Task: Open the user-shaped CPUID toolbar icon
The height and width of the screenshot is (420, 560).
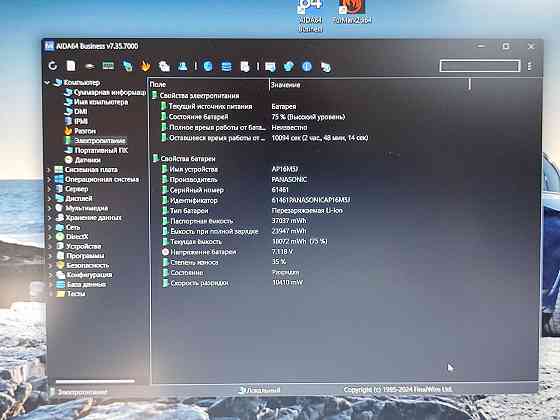Action: 182,66
